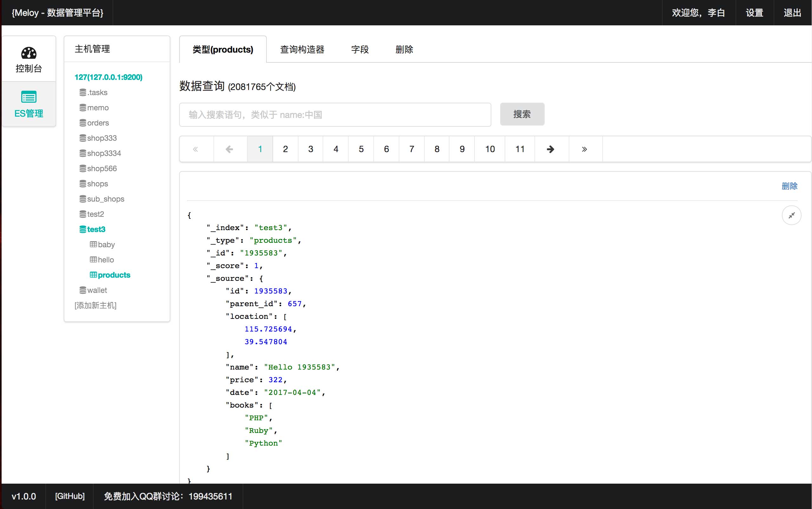Expand the wallet index
This screenshot has height=509, width=812.
[97, 290]
